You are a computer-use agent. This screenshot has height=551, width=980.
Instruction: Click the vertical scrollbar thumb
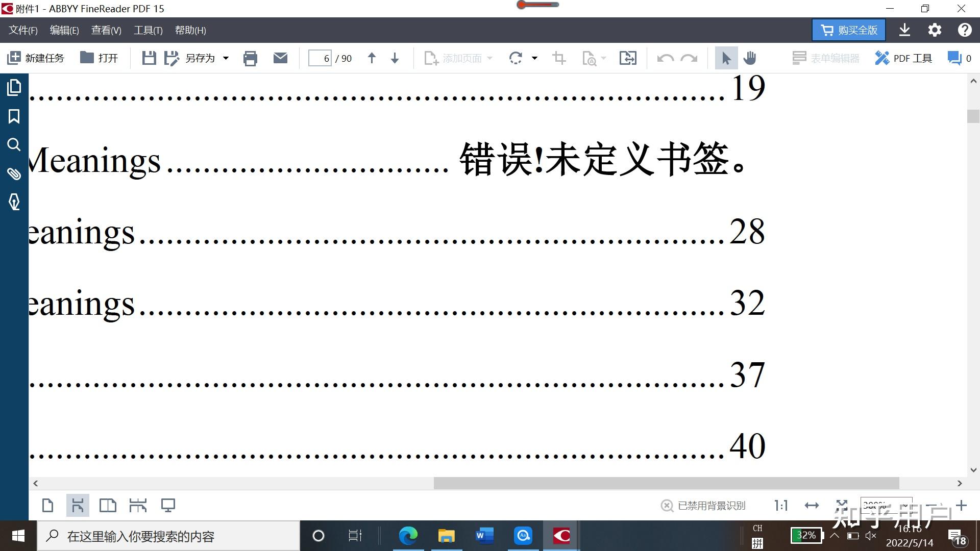coord(973,116)
